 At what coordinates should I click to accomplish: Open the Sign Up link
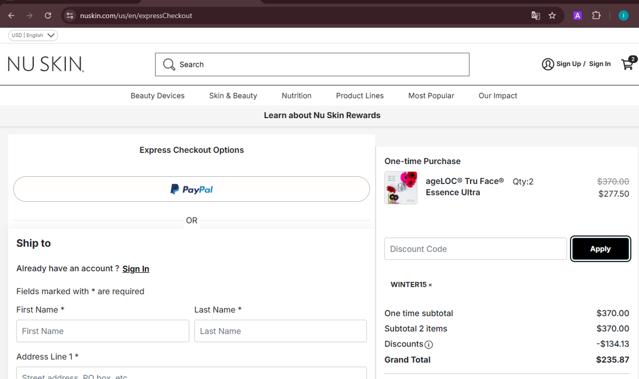568,64
